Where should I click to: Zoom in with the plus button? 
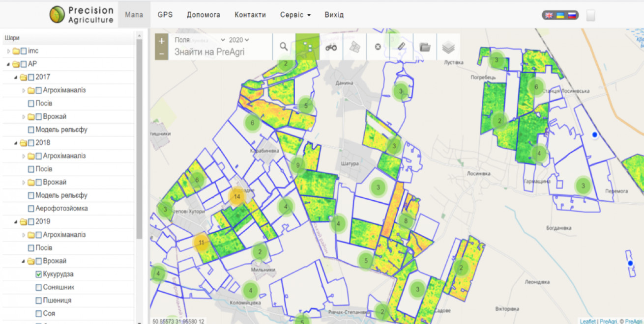(x=161, y=41)
